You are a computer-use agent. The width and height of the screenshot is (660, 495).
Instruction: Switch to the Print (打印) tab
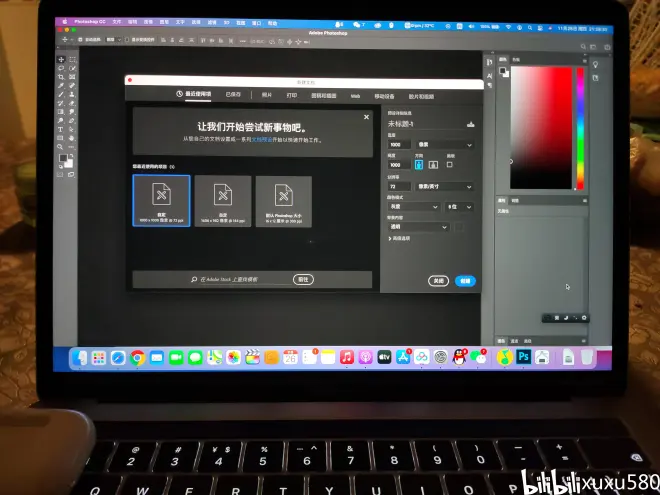[x=292, y=96]
